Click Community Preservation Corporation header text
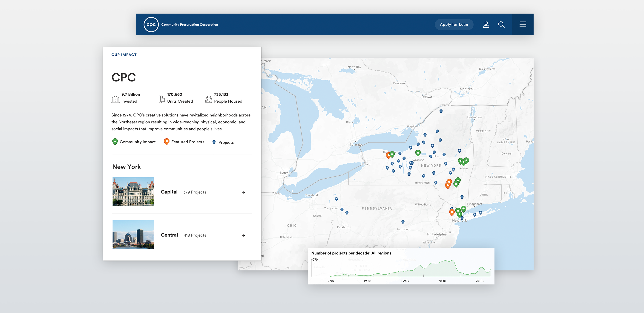This screenshot has height=313, width=644. 190,25
